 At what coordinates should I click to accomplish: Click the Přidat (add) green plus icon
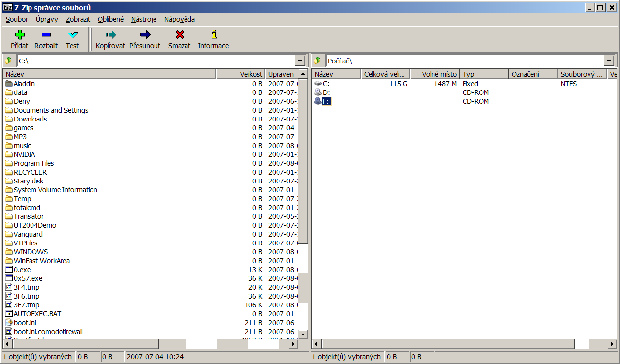pos(20,35)
